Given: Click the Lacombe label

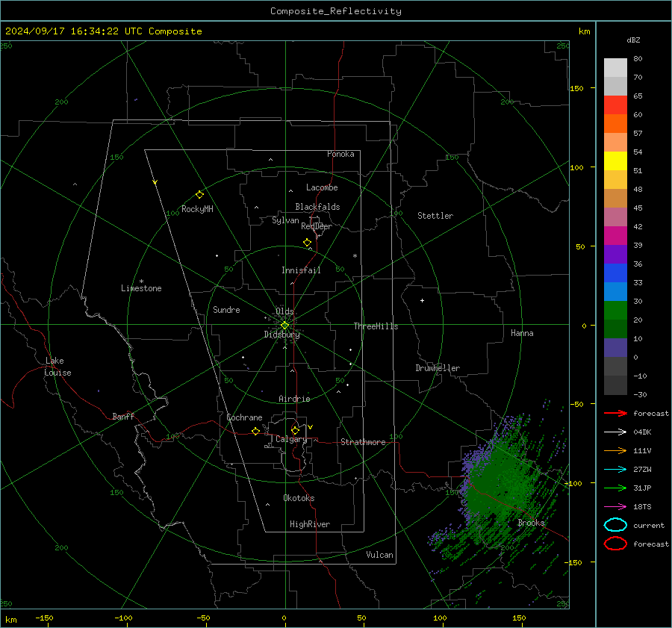Looking at the screenshot, I should 322,187.
